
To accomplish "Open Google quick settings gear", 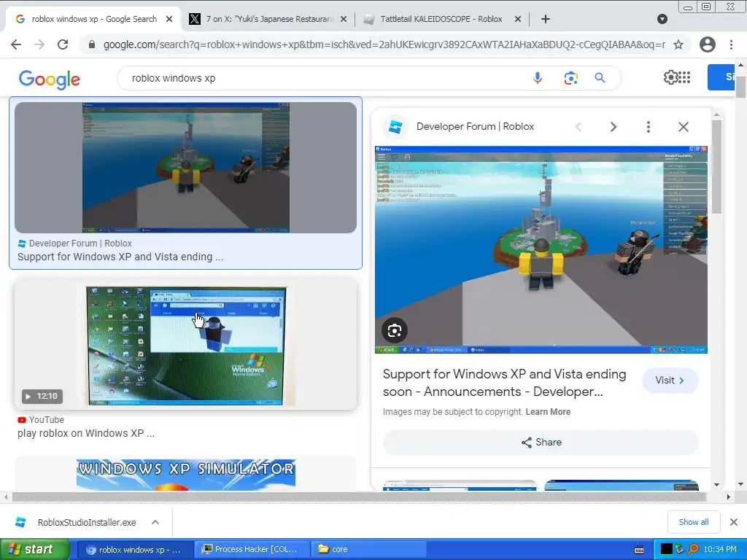I will [x=670, y=77].
